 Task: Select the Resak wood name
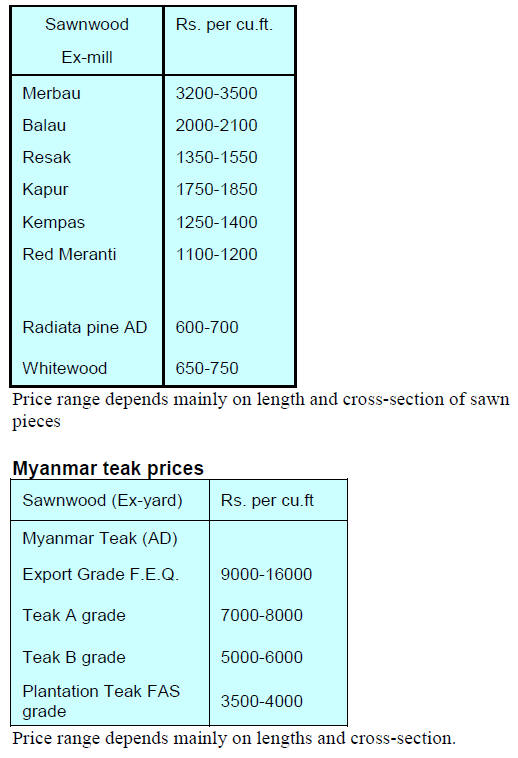click(x=46, y=157)
